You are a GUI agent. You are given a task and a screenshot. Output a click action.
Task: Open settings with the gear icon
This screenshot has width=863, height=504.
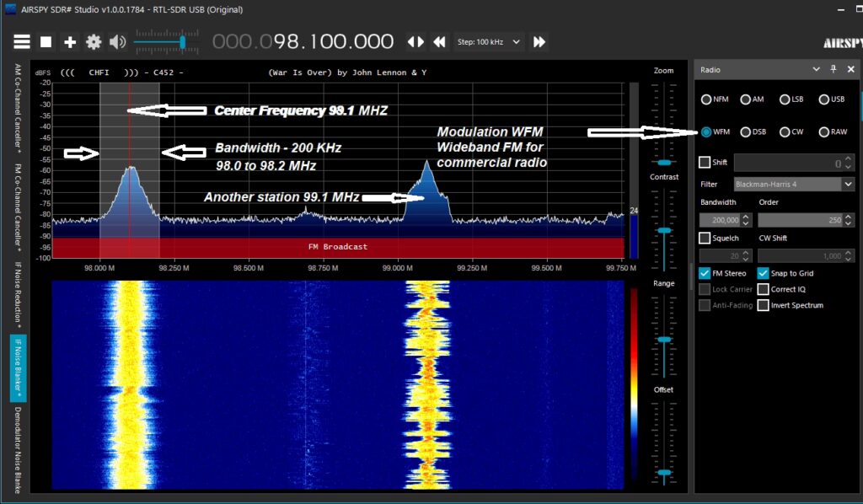pyautogui.click(x=94, y=42)
